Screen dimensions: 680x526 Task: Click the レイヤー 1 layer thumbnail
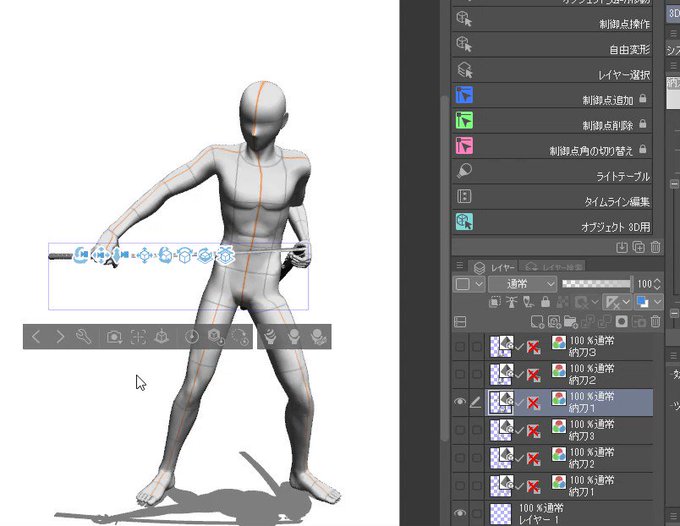(x=500, y=514)
